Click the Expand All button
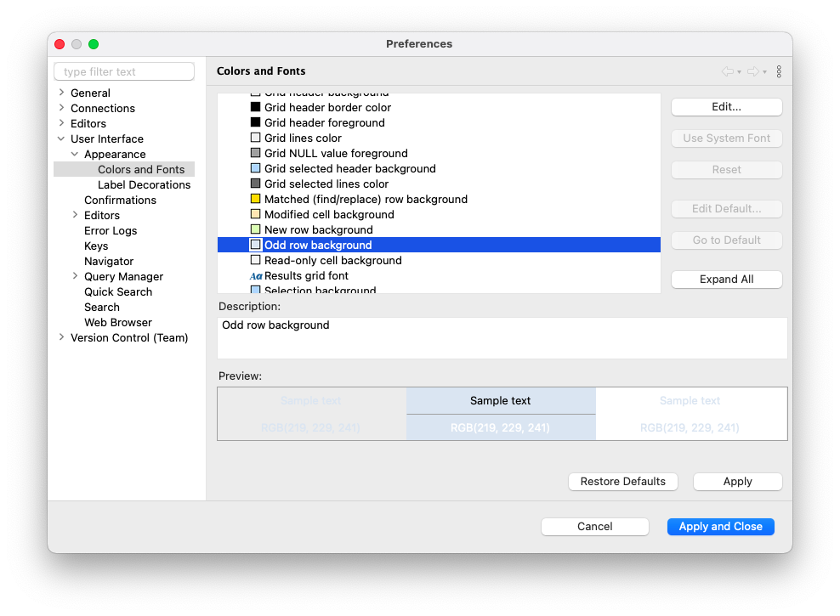The image size is (840, 616). coord(726,280)
